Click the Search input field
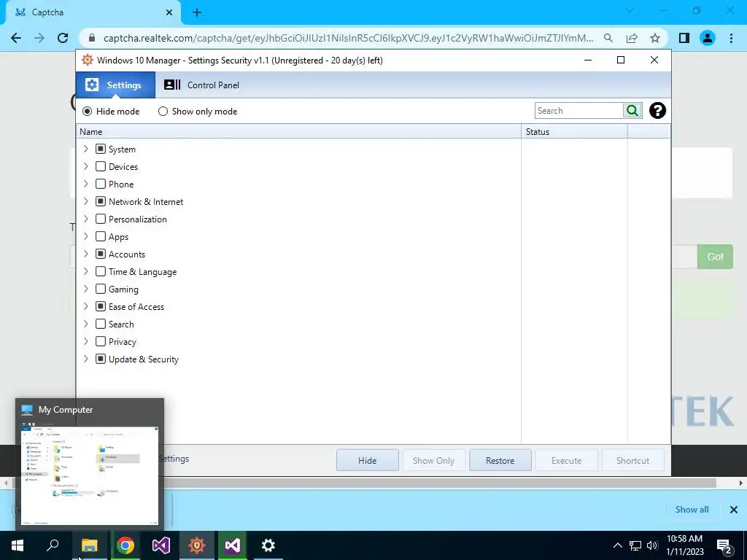The width and height of the screenshot is (747, 560). (578, 111)
